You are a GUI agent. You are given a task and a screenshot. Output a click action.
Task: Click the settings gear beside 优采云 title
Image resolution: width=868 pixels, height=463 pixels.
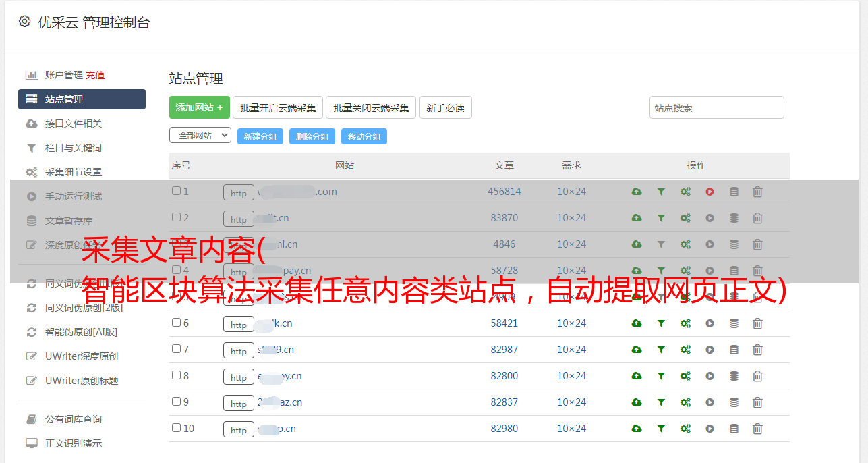coord(25,22)
